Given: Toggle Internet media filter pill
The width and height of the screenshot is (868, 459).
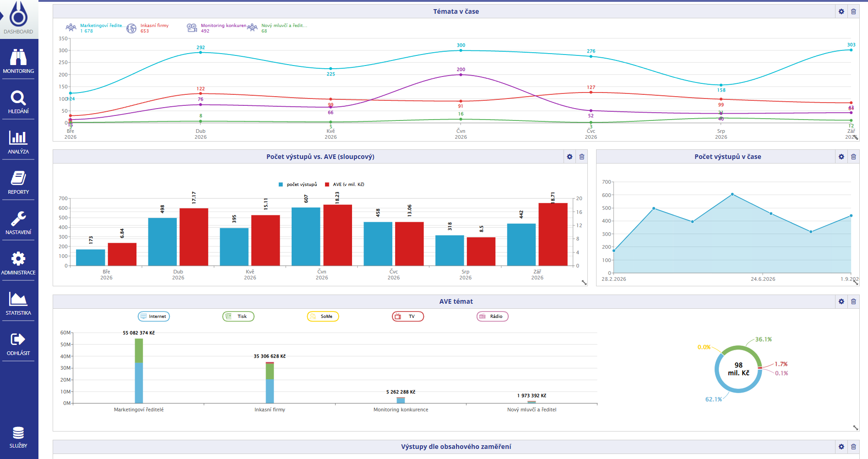Looking at the screenshot, I should pos(154,317).
